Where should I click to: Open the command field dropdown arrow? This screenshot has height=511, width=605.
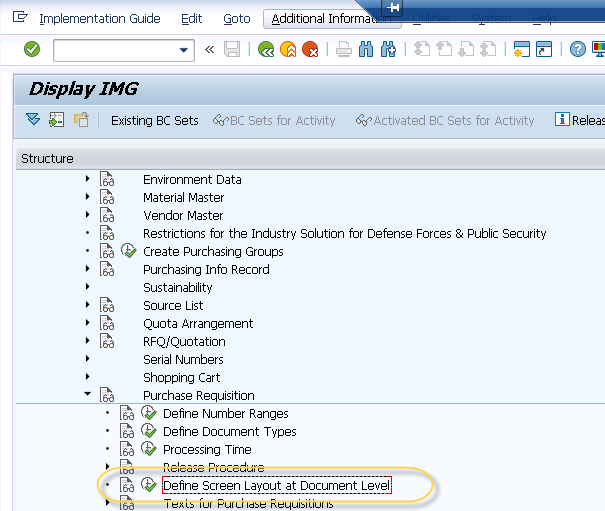click(184, 49)
